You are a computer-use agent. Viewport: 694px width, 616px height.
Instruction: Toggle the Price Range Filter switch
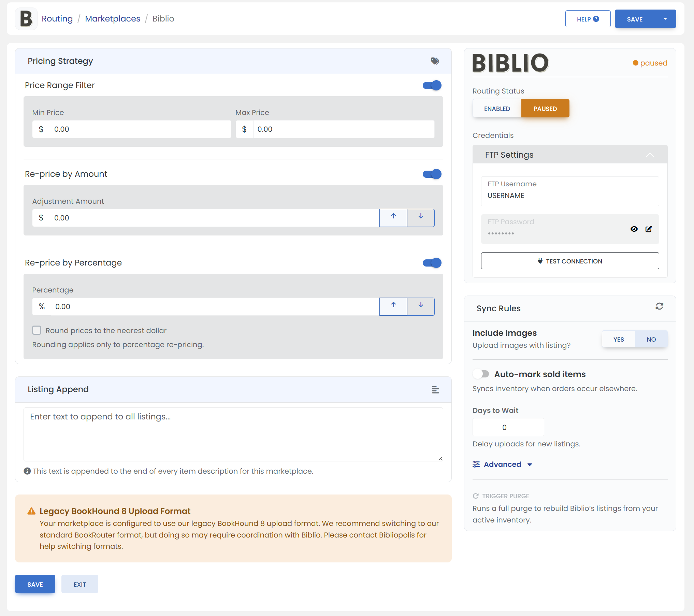pos(432,85)
